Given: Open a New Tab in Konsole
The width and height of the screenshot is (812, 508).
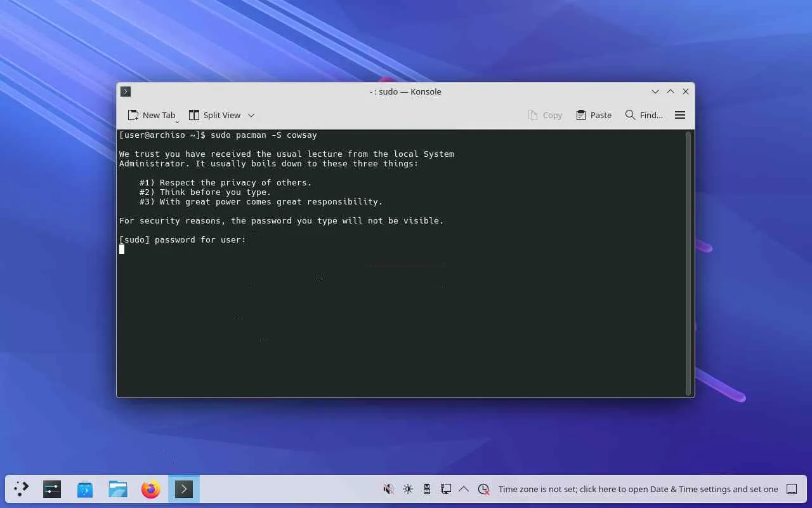Looking at the screenshot, I should point(152,115).
